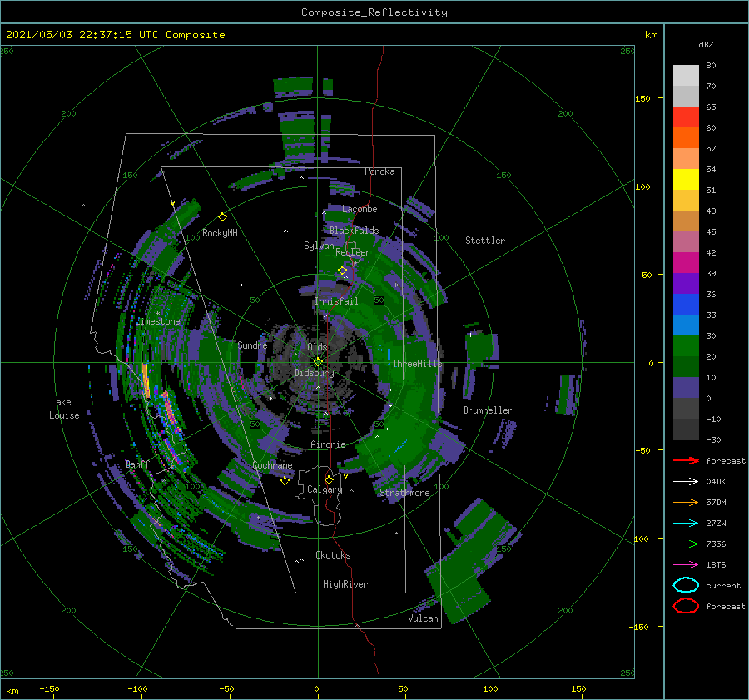Click the dBZ legend heading
Viewport: 749px width, 700px height.
pos(706,44)
